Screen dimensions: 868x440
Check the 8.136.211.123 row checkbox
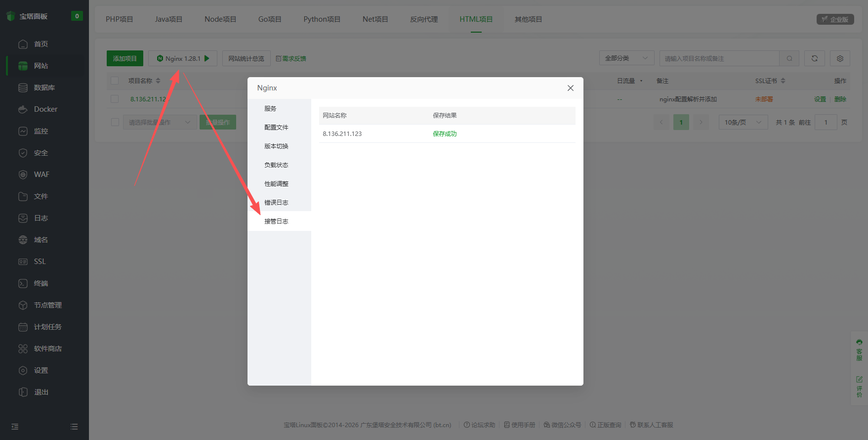pos(115,99)
